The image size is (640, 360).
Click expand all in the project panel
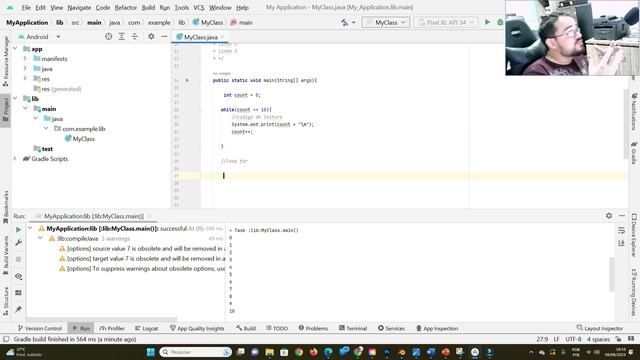click(x=122, y=37)
